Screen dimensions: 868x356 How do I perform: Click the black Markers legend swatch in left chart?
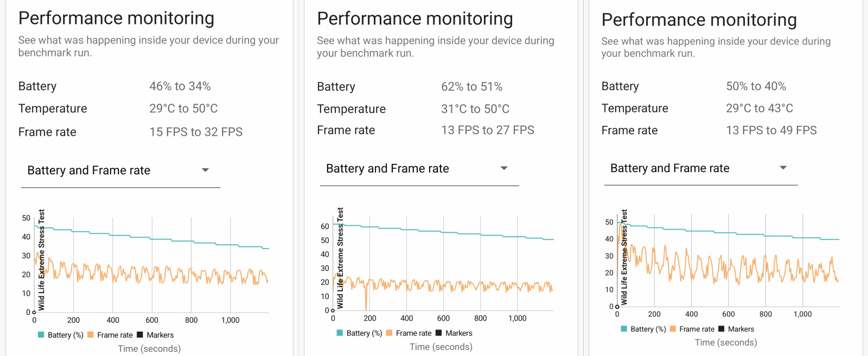[x=140, y=335]
